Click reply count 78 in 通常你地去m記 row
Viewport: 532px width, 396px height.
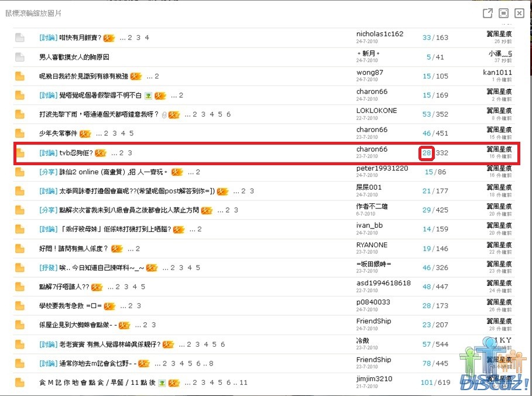click(427, 364)
